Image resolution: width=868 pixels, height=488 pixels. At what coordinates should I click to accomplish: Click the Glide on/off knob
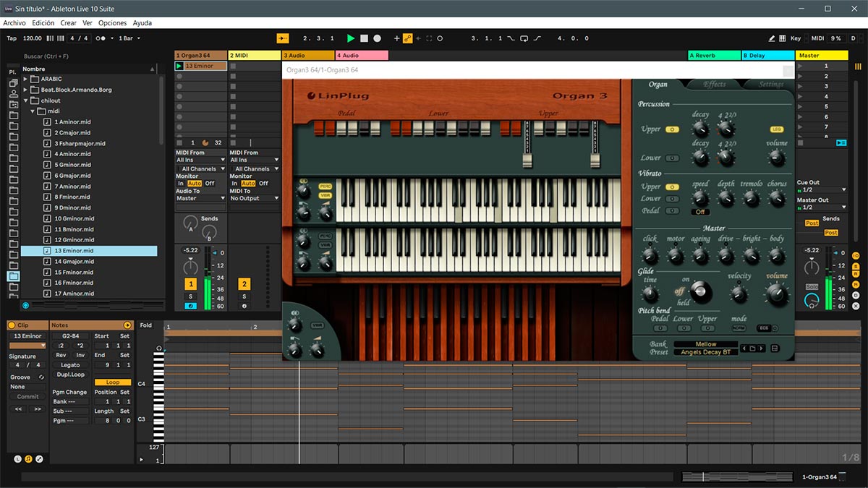(700, 291)
